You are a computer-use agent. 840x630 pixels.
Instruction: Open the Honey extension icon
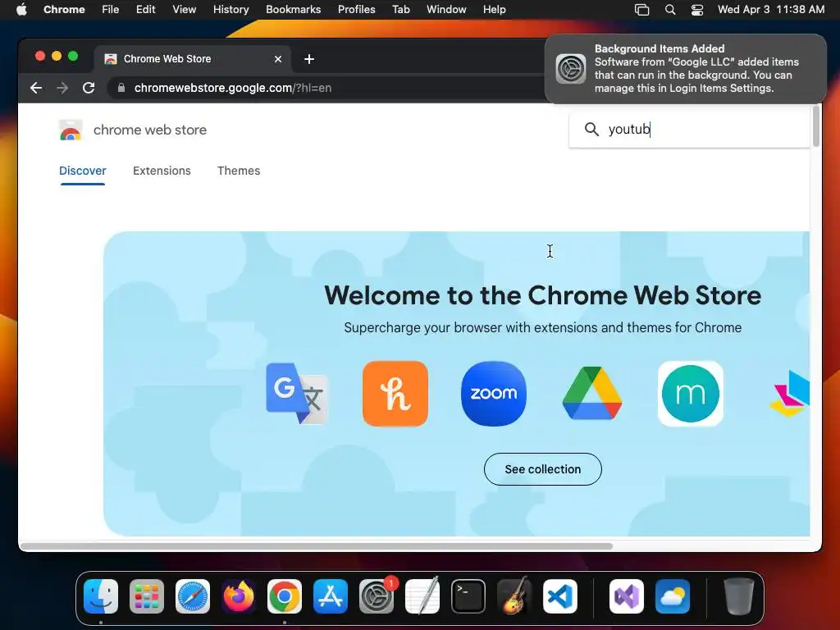coord(395,394)
